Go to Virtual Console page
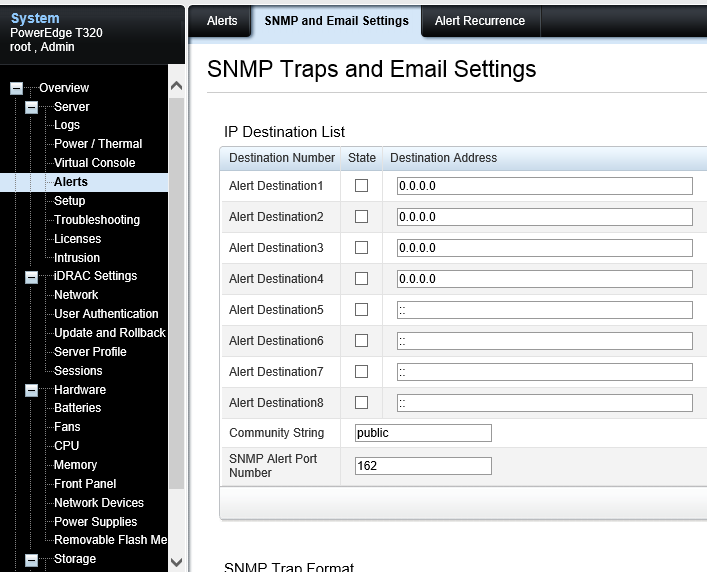707x572 pixels. point(94,163)
